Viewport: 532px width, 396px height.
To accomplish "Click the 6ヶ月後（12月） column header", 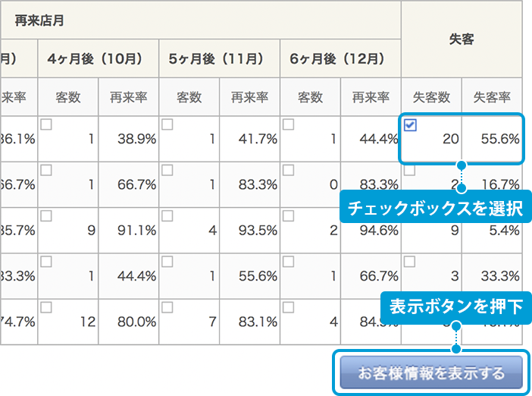I will tap(340, 58).
